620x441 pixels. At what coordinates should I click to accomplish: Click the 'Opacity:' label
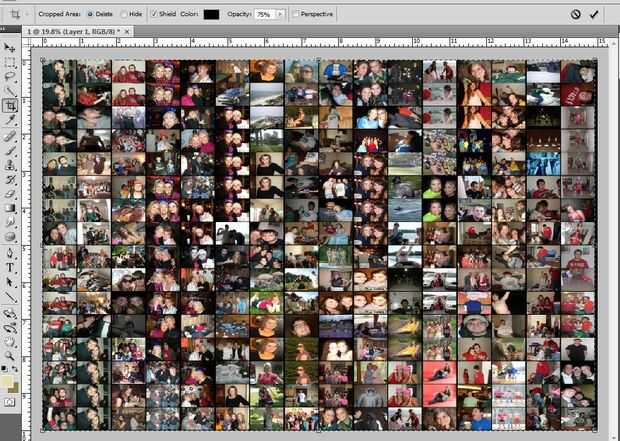pyautogui.click(x=239, y=14)
